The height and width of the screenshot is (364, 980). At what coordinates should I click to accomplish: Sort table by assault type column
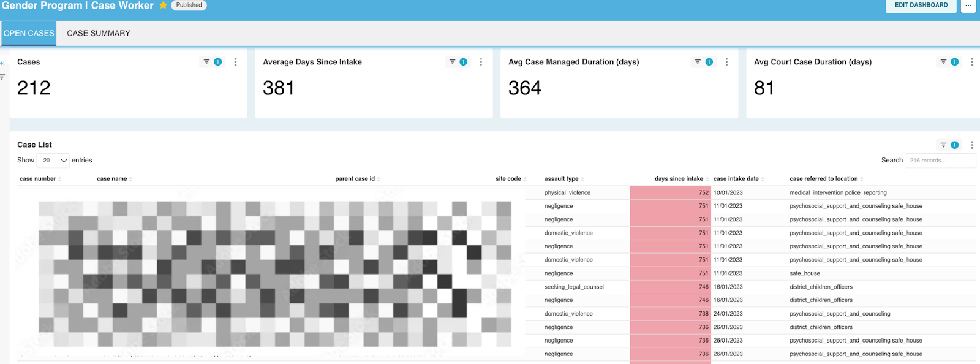tap(562, 179)
